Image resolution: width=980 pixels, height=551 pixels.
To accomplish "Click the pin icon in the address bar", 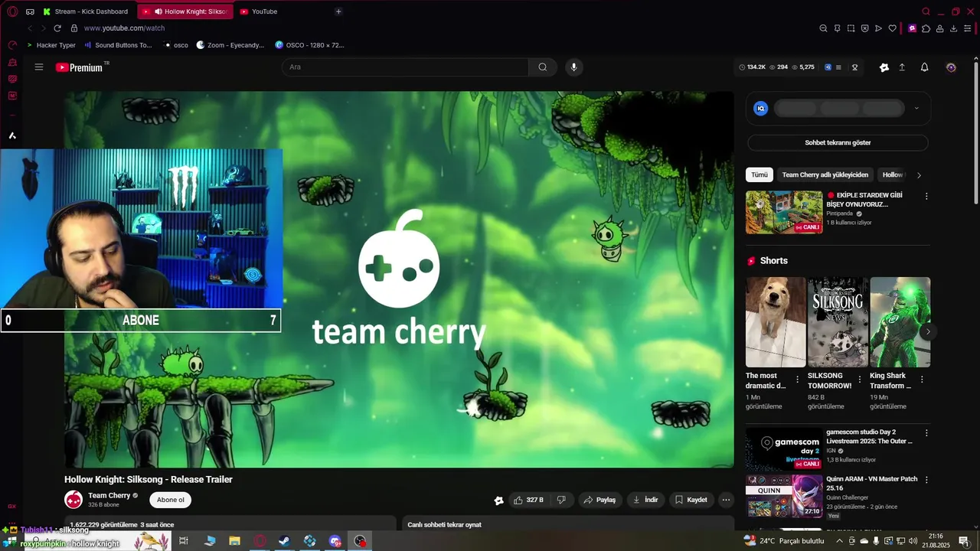I will coord(837,28).
